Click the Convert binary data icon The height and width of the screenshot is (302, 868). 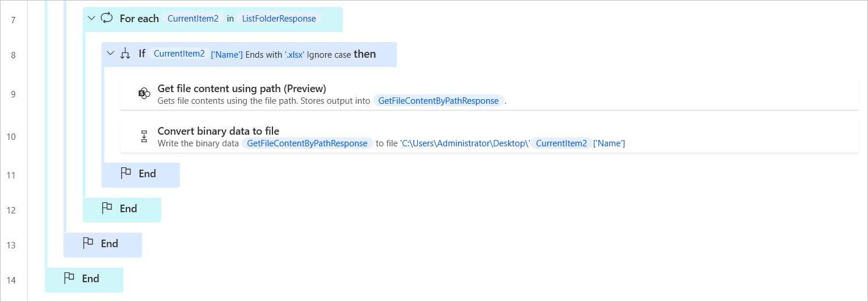[144, 136]
